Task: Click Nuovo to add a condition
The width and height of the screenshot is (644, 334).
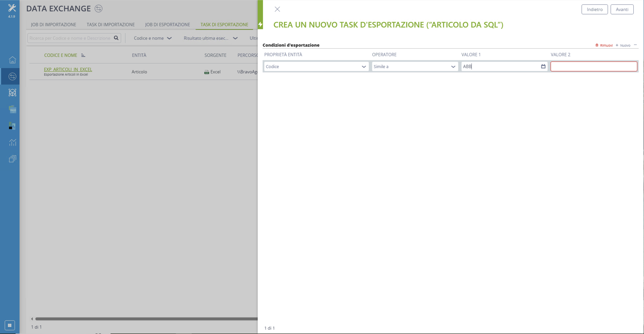Action: [x=623, y=45]
